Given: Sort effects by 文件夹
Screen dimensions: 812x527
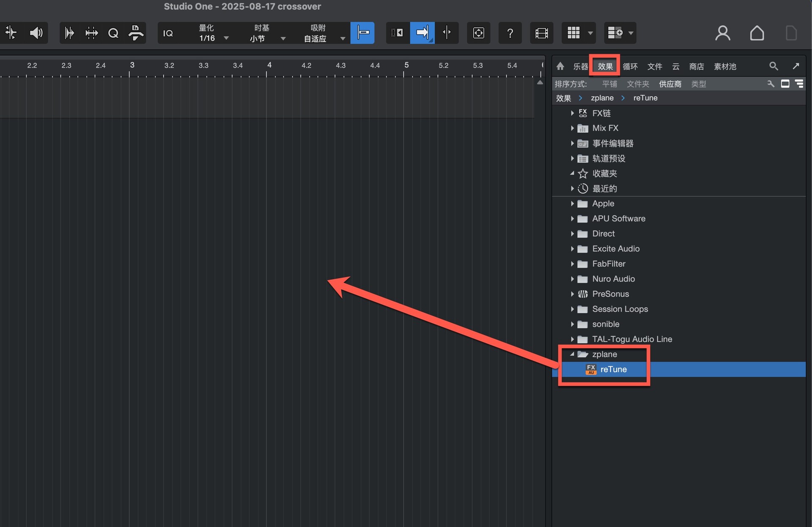Looking at the screenshot, I should point(638,84).
